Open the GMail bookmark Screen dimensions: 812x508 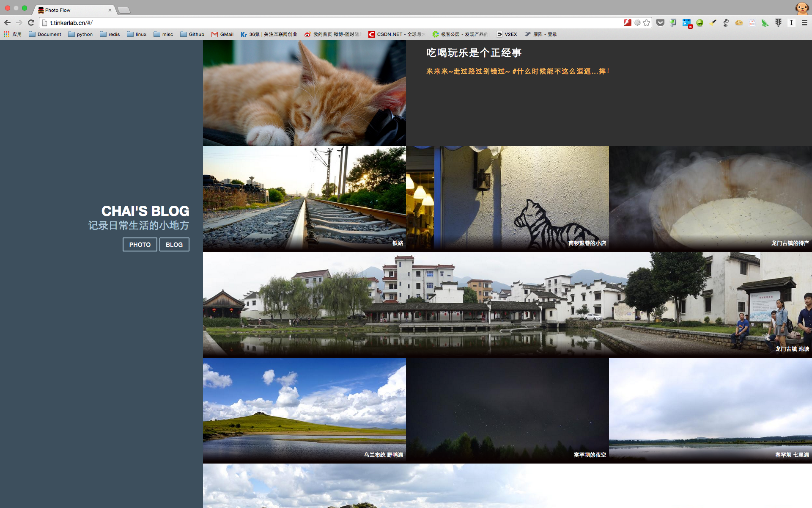[x=222, y=34]
